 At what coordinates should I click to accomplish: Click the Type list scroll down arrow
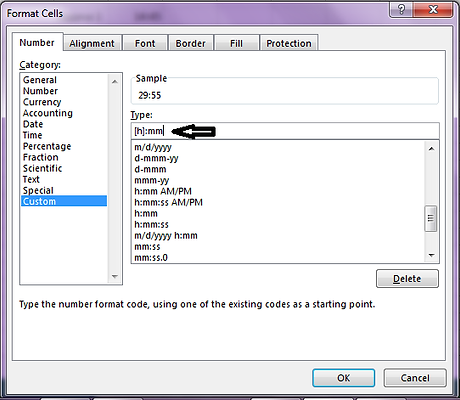pos(431,255)
